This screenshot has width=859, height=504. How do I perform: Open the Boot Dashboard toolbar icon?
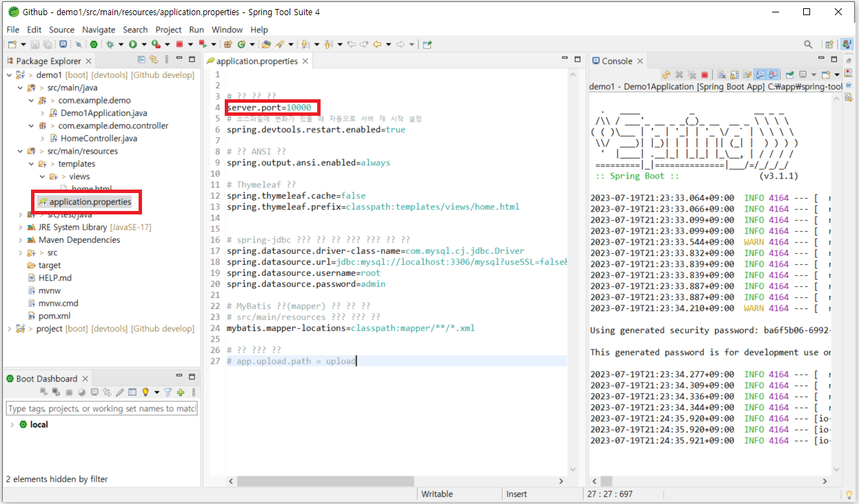94,44
